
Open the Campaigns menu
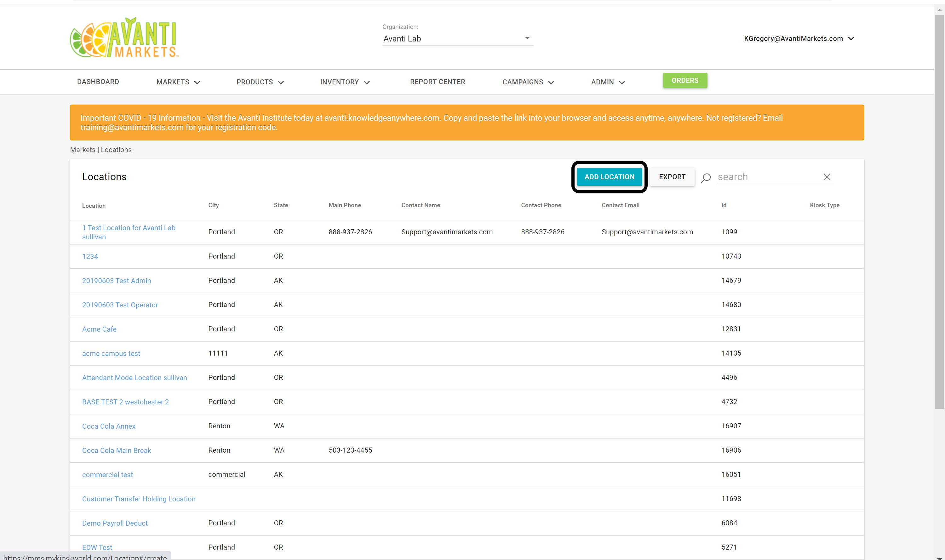point(528,82)
